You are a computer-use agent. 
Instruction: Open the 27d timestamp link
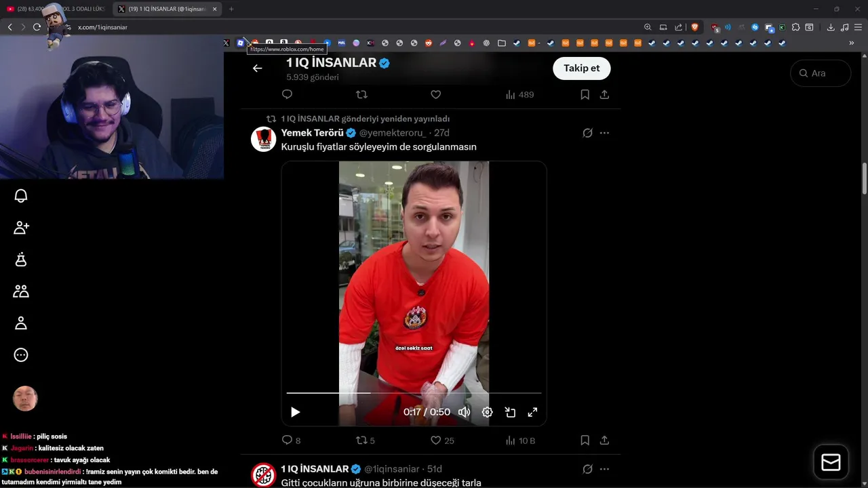click(441, 133)
